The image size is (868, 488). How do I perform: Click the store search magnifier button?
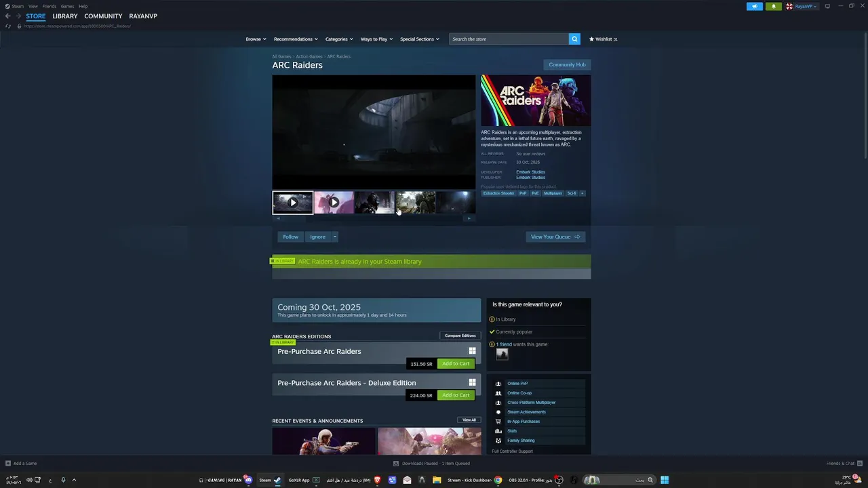pyautogui.click(x=574, y=39)
